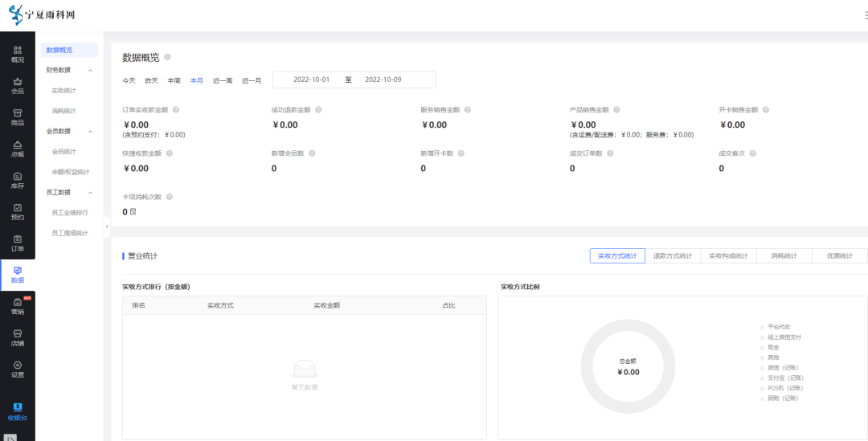Toggle 线上微信支付 legend entry

coord(781,337)
